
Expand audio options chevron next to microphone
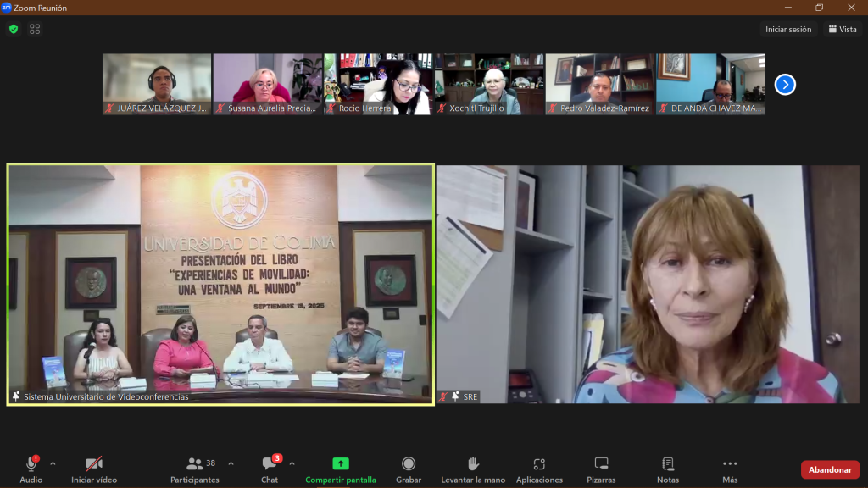(x=53, y=463)
